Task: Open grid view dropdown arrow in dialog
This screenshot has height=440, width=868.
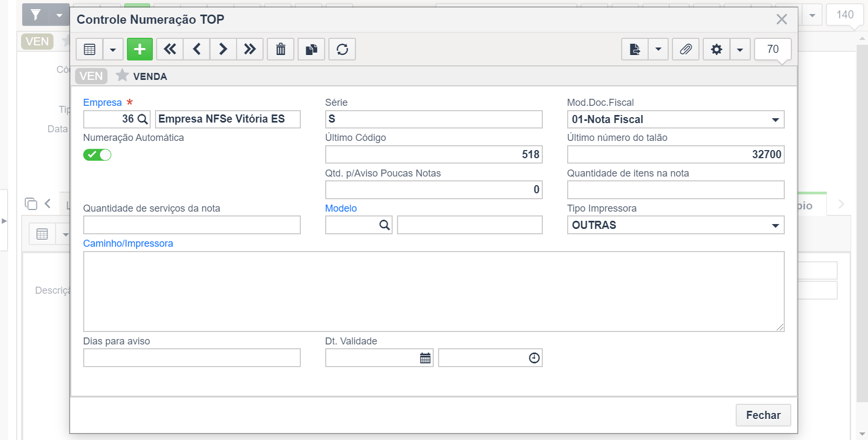Action: pyautogui.click(x=113, y=49)
